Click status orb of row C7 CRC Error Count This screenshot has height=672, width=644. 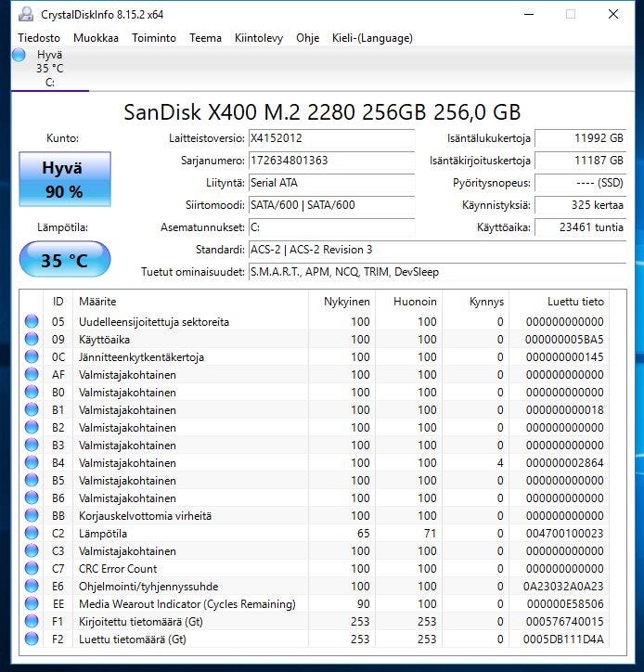(32, 568)
